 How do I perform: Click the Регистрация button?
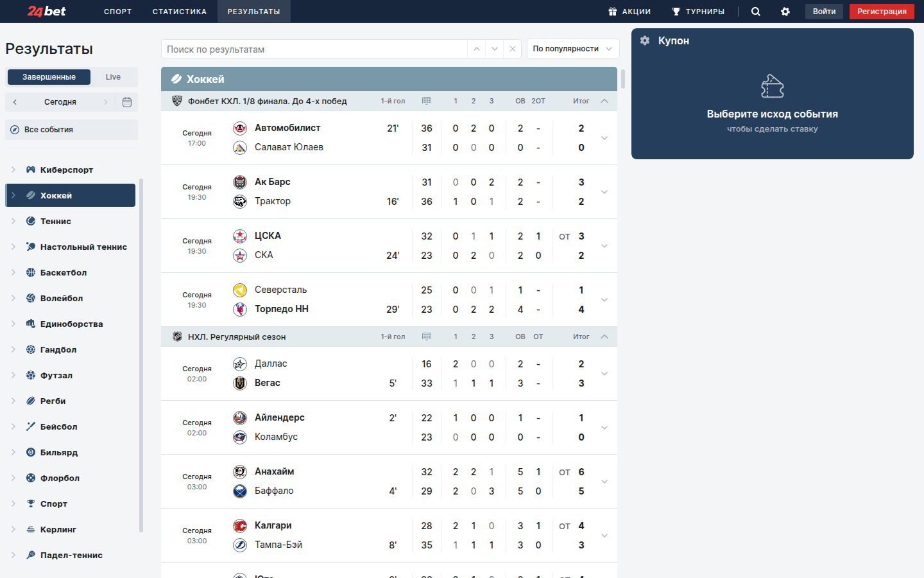tap(882, 12)
